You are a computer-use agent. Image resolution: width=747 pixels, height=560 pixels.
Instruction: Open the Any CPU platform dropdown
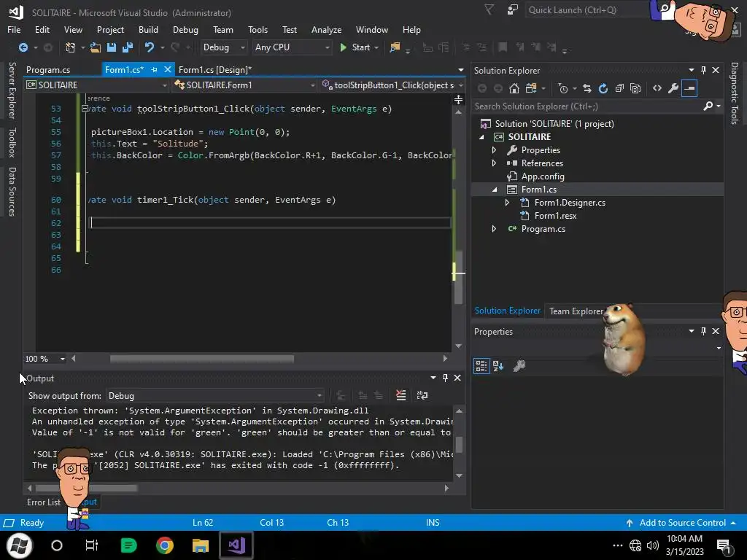point(292,47)
